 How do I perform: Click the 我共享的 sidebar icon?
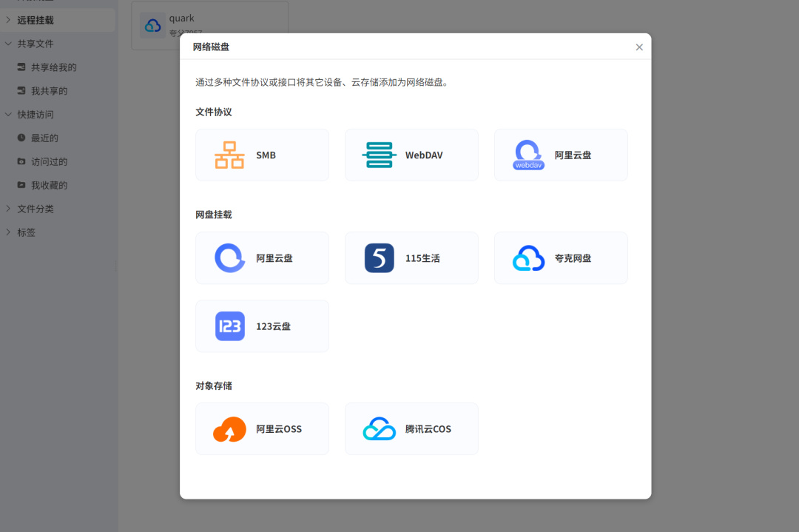21,90
